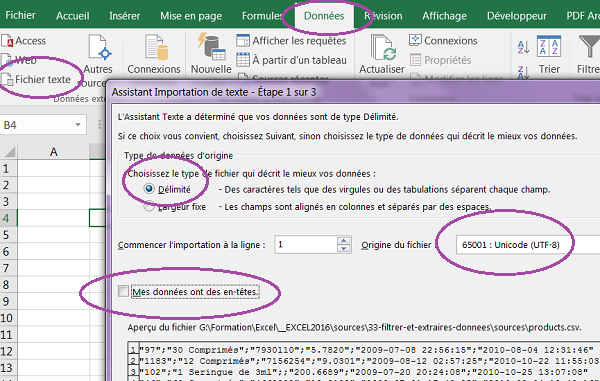Import data from Access
The width and height of the screenshot is (600, 381).
coord(24,41)
